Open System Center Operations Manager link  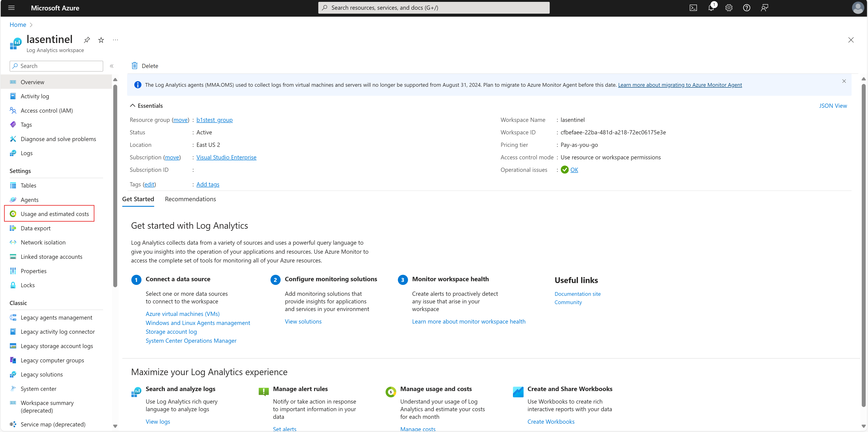[191, 341]
